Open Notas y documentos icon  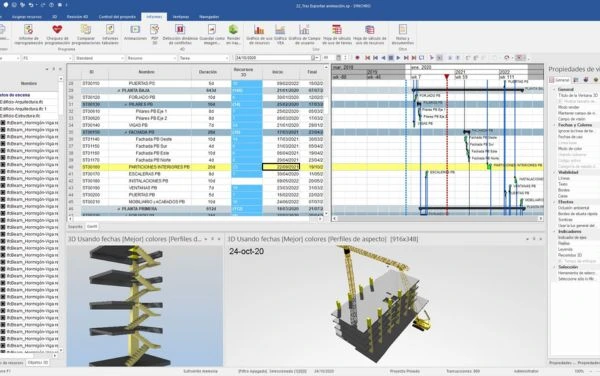point(403,29)
